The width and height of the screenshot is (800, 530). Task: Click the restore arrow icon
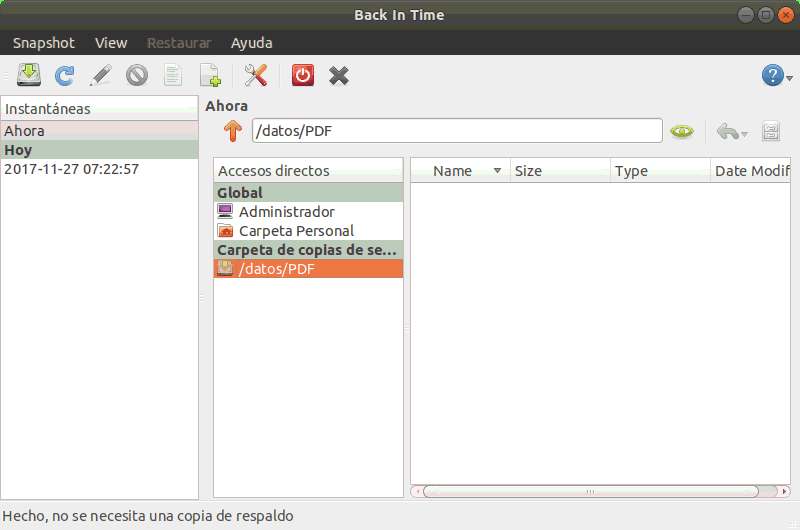click(x=728, y=132)
